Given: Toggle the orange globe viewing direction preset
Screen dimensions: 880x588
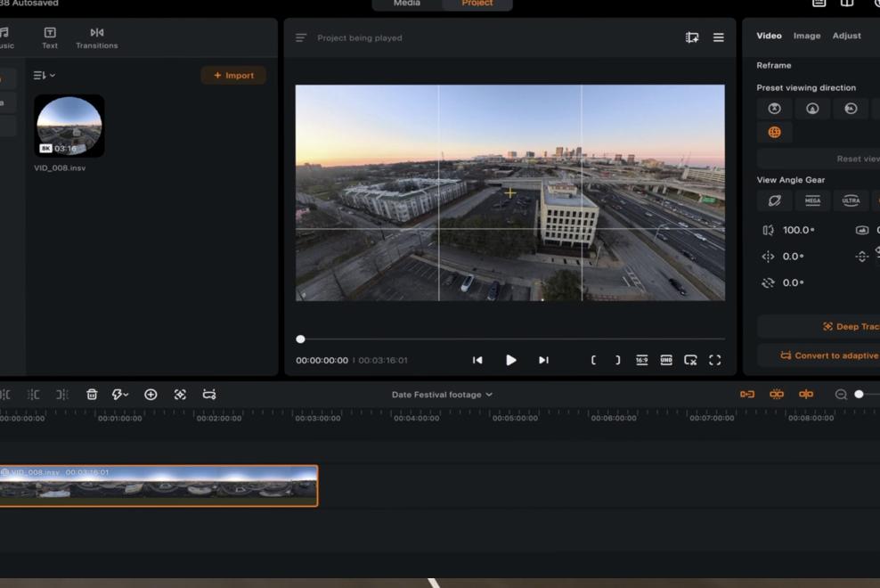Looking at the screenshot, I should (x=774, y=133).
